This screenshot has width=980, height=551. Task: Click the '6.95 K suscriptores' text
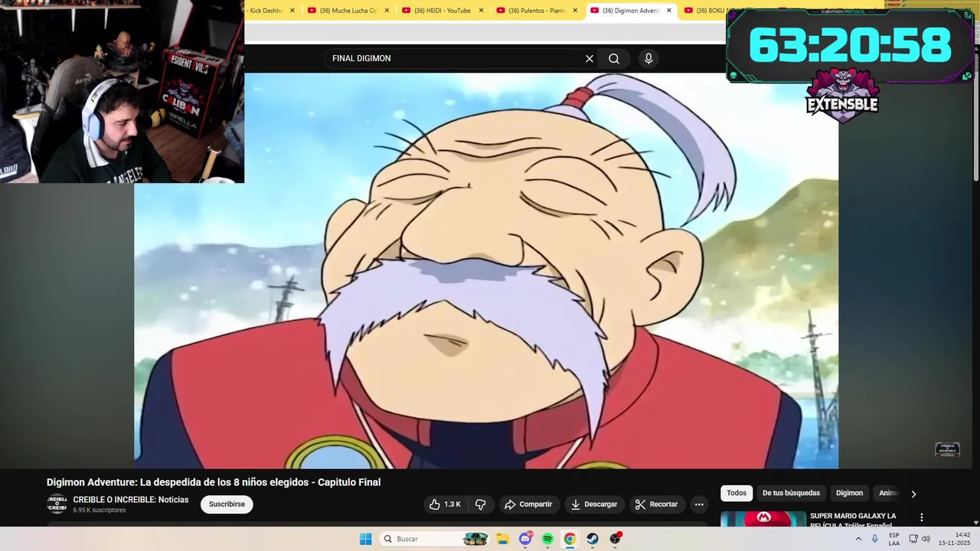(x=100, y=510)
